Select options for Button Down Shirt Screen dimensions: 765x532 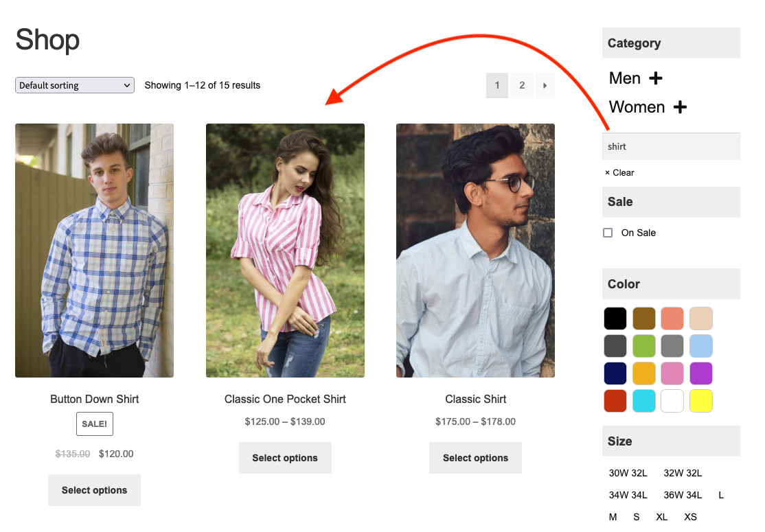[x=94, y=490]
